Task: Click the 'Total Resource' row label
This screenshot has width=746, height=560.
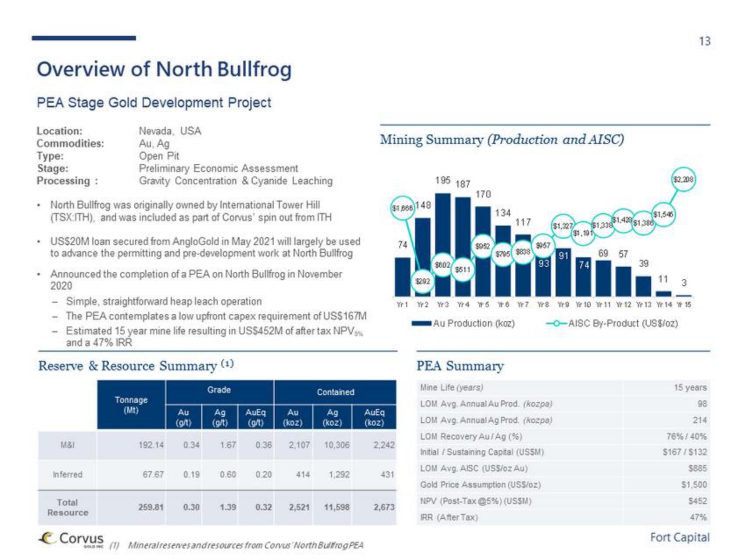Action: 68,507
